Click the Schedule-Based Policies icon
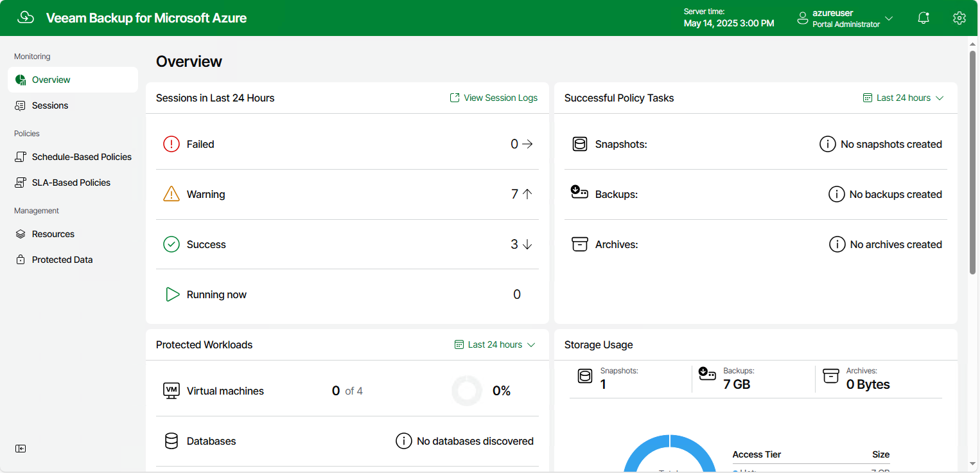The width and height of the screenshot is (980, 473). 21,157
